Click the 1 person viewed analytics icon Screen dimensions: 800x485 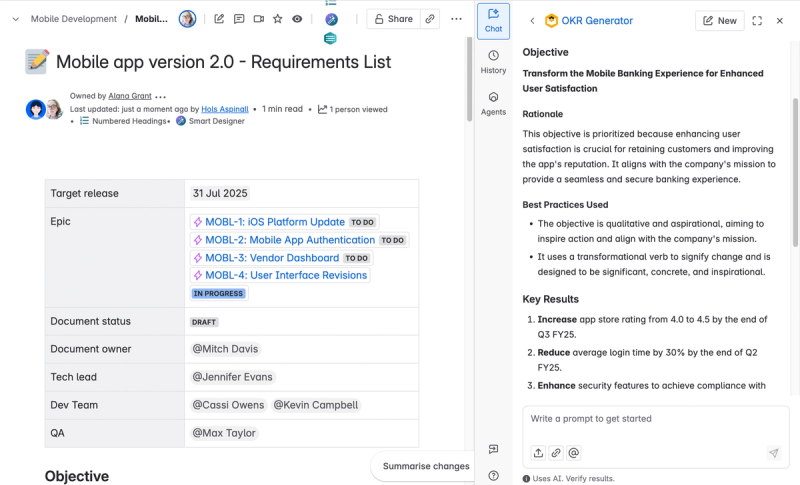coord(322,109)
